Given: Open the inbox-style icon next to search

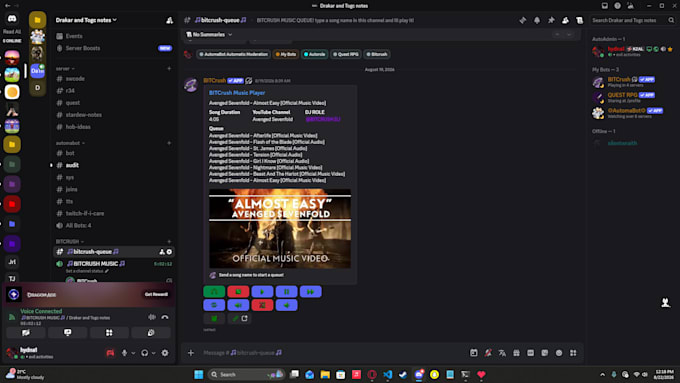Looking at the screenshot, I should pos(579,20).
